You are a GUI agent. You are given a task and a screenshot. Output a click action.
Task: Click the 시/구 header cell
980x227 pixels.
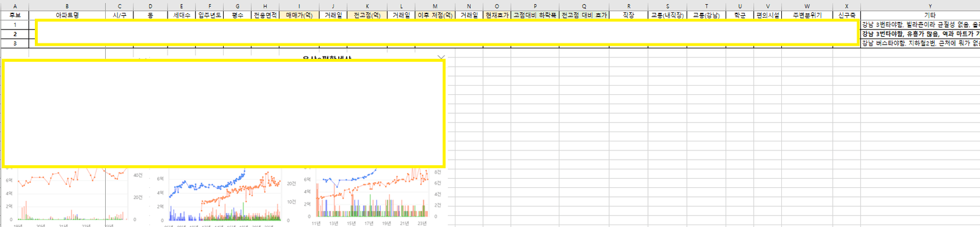(x=119, y=15)
